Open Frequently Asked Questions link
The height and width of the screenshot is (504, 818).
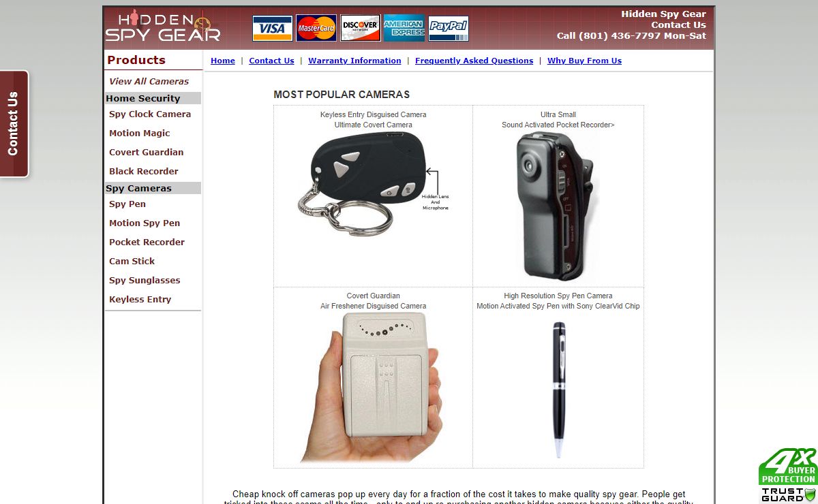[474, 61]
